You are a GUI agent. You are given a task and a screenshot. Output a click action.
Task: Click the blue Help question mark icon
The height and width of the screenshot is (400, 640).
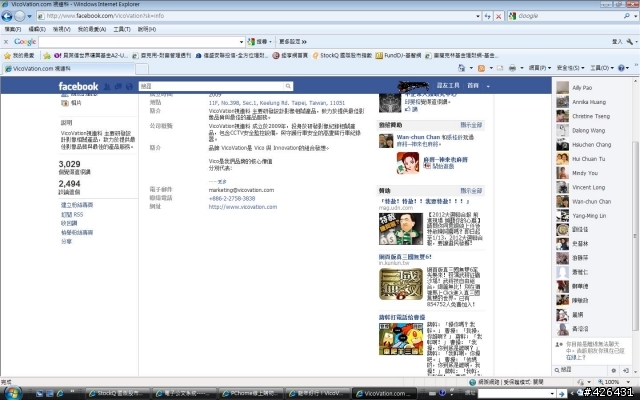point(621,68)
